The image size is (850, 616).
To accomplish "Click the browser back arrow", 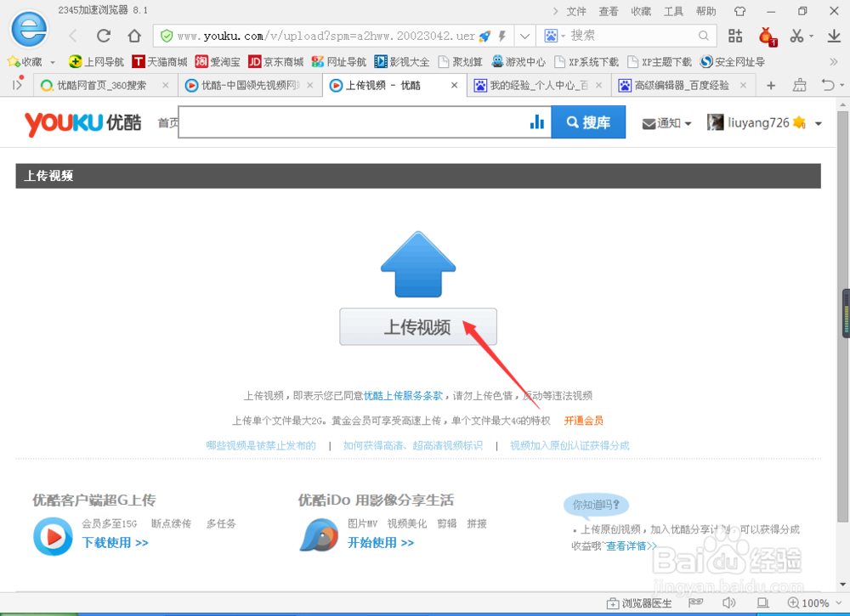I will pos(73,36).
